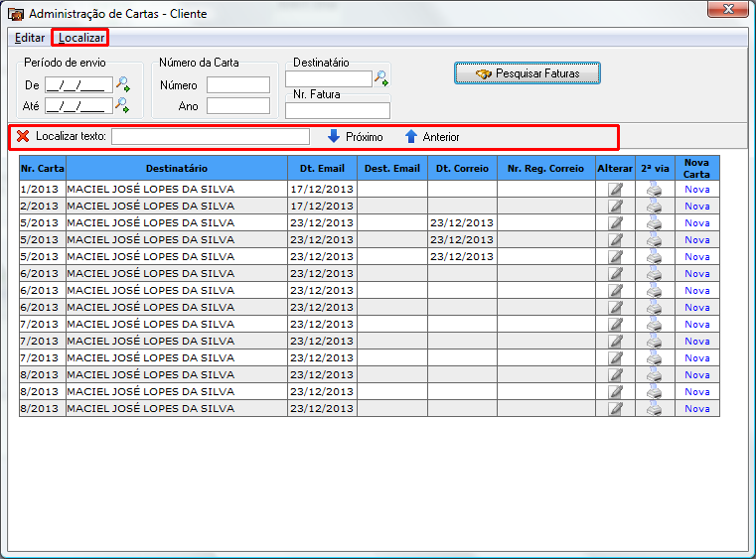The width and height of the screenshot is (756, 559).
Task: Close the Administração de Cartas window
Action: [728, 9]
